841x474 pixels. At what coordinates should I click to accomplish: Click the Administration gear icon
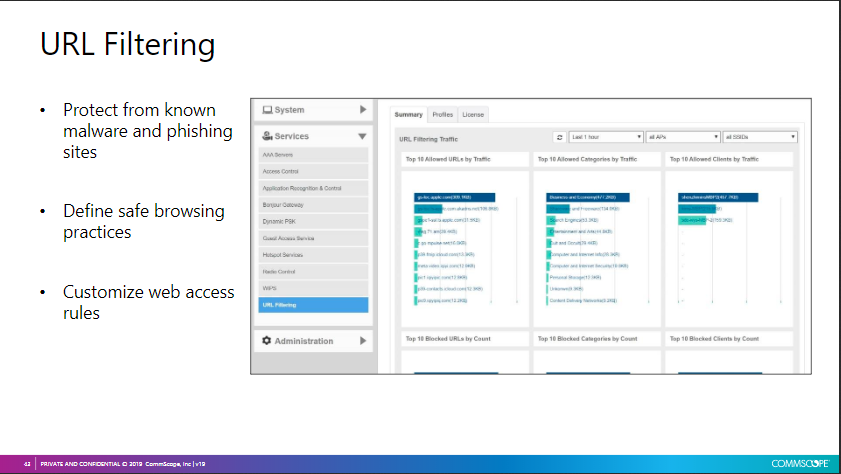tap(267, 341)
